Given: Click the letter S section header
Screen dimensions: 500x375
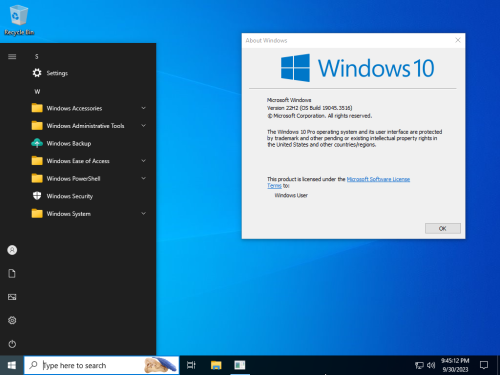Looking at the screenshot, I should 37,56.
